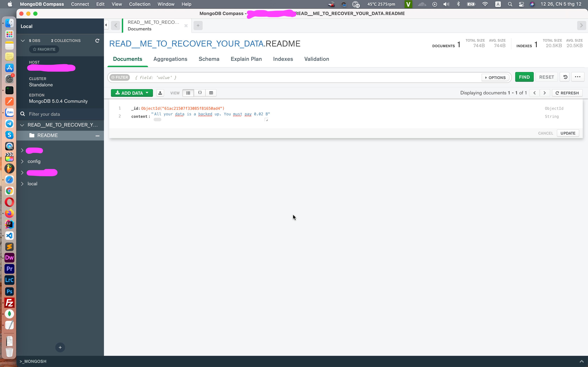Click the UPDATE button
588x367 pixels.
pyautogui.click(x=568, y=133)
